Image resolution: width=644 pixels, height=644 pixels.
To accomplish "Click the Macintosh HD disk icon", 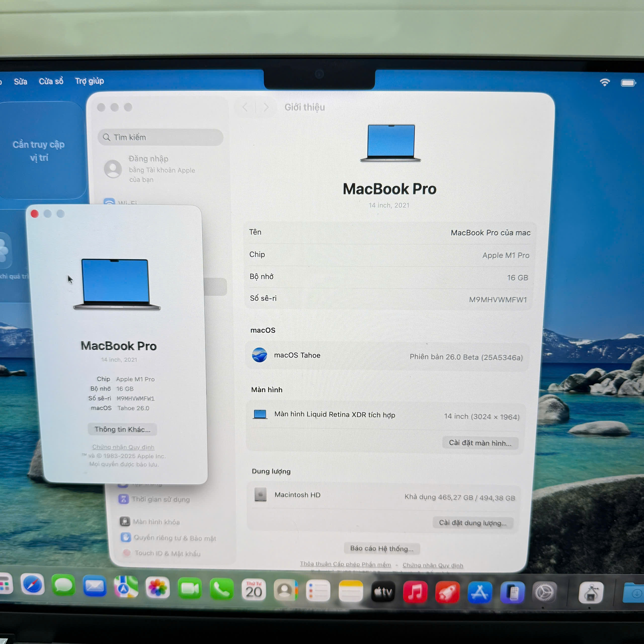I will coord(260,494).
